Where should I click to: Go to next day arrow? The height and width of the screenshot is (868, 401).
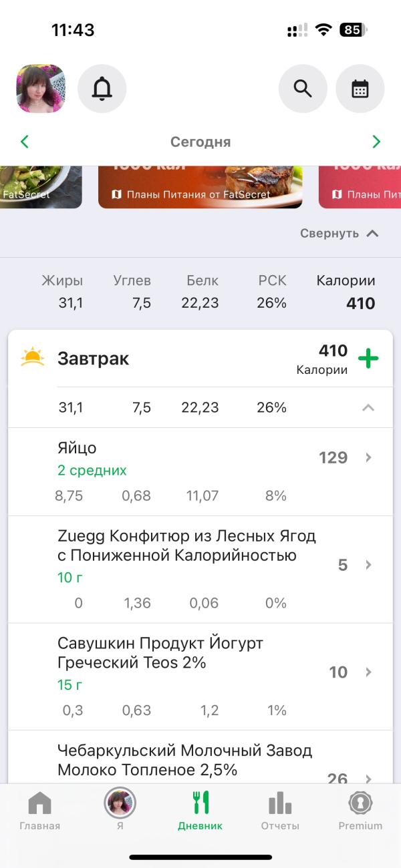376,142
